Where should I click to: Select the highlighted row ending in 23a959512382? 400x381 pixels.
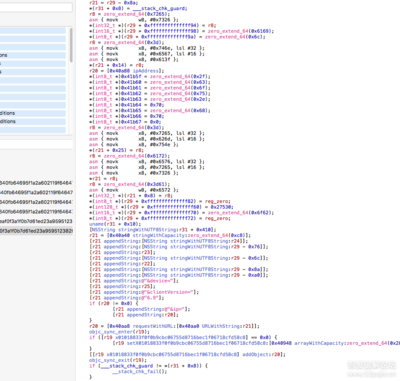click(x=36, y=231)
